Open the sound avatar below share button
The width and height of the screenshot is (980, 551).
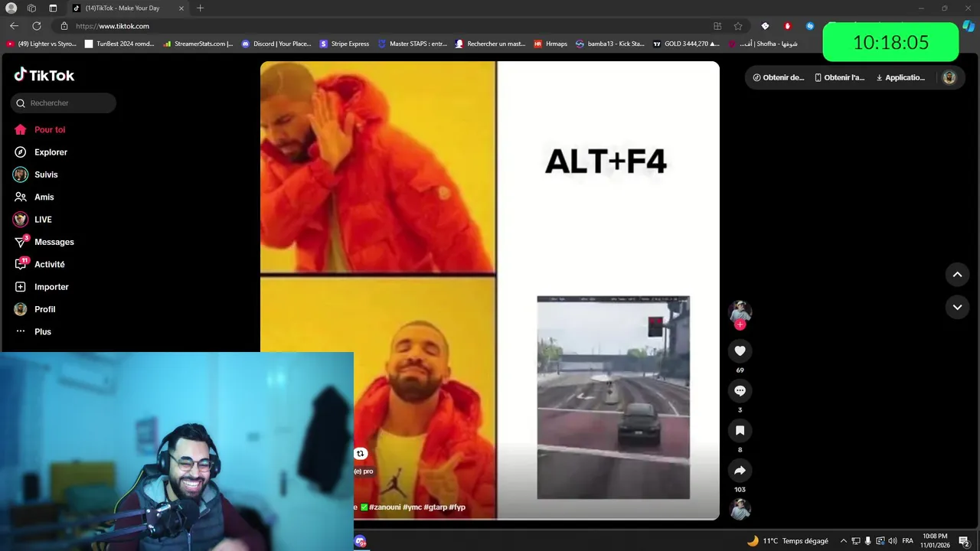click(740, 509)
